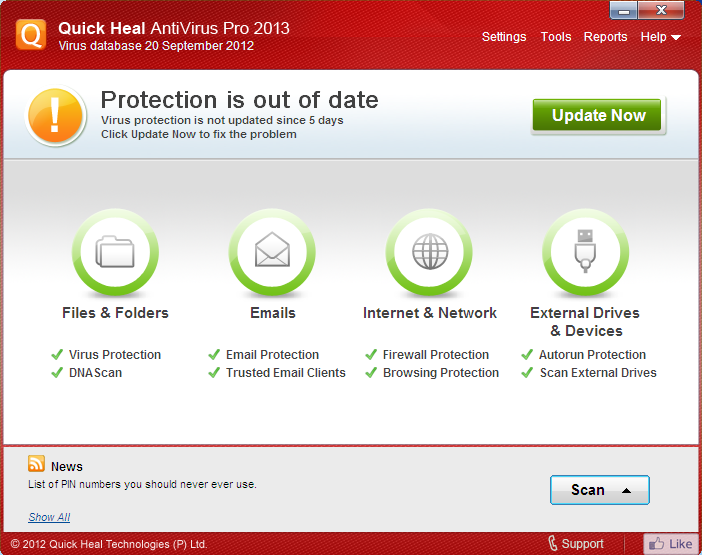Open External Drives USB plug icon
This screenshot has width=702, height=555.
586,252
